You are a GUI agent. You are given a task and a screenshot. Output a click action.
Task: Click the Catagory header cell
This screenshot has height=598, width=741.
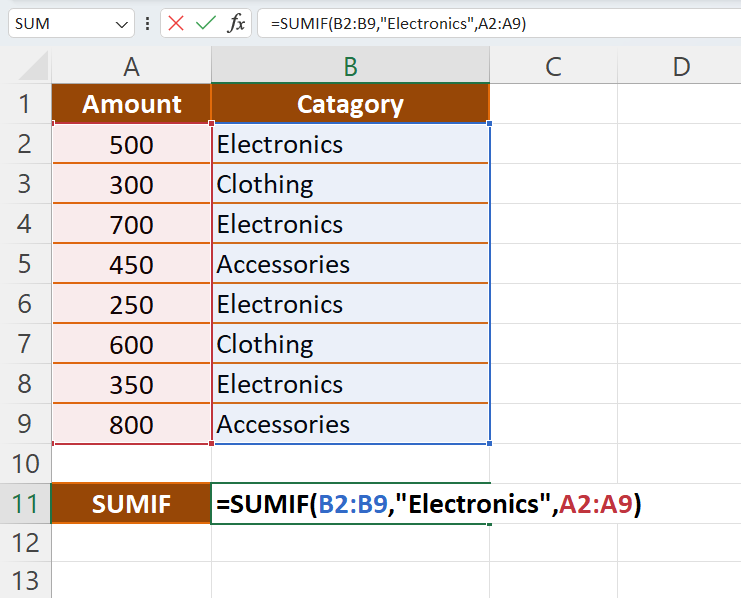(x=350, y=104)
